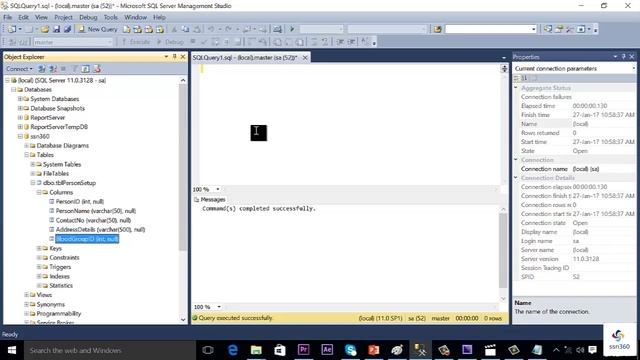Viewport: 640px width, 360px height.
Task: Select the Messages results tab
Action: coord(210,200)
